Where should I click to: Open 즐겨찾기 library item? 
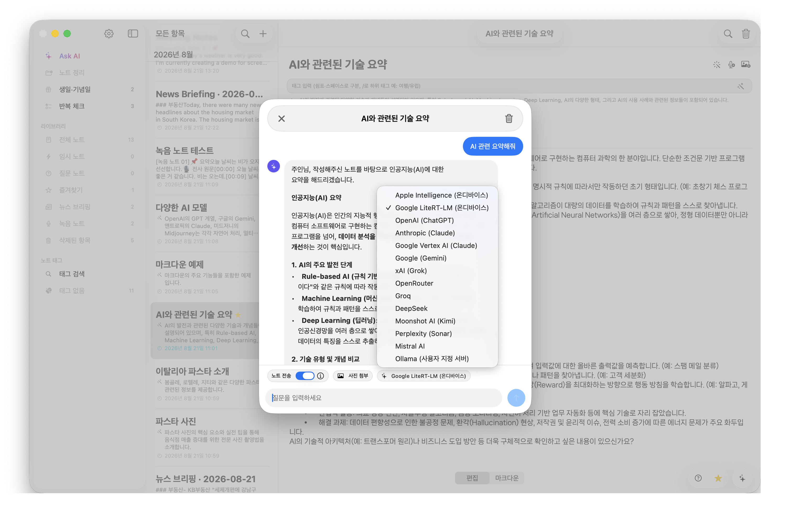90,190
